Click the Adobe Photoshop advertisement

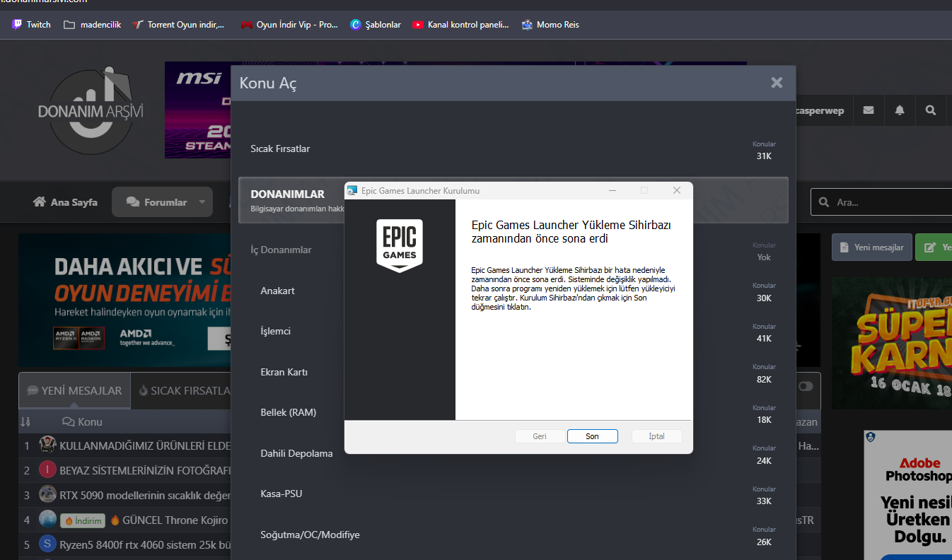coord(908,495)
